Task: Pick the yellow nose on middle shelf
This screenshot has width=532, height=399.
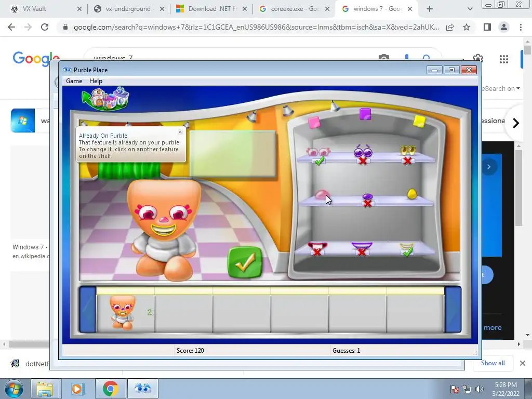Action: pos(411,194)
